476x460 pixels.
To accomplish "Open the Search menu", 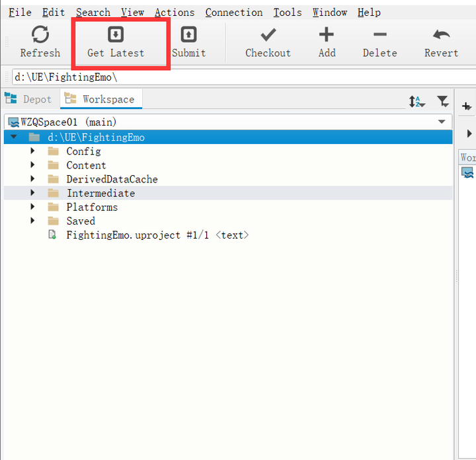I will (93, 13).
